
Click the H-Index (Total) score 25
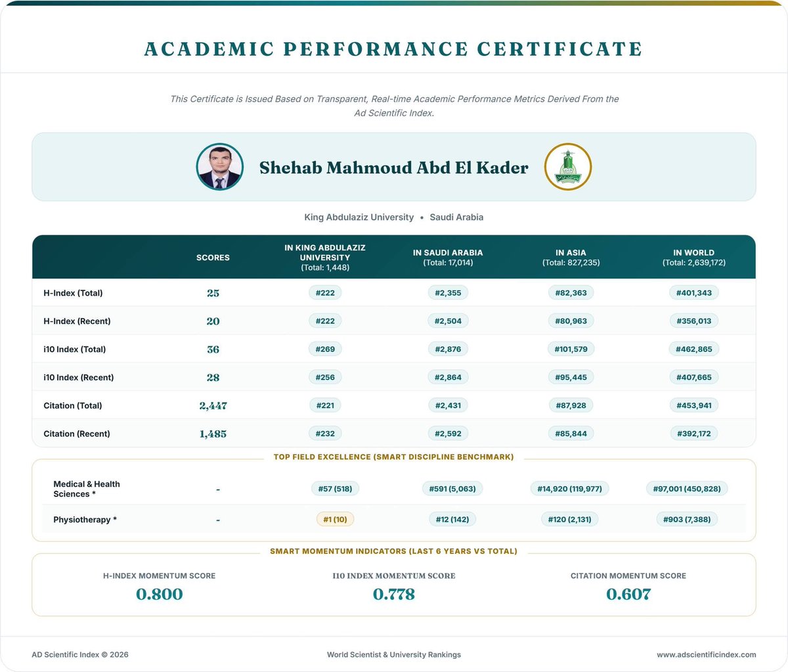click(x=213, y=293)
